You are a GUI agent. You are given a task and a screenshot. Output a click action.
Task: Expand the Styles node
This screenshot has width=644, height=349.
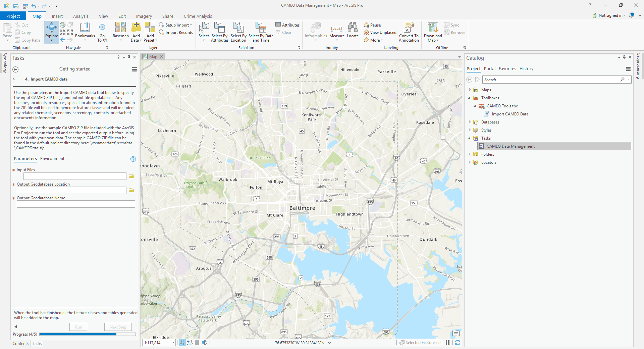tap(470, 130)
